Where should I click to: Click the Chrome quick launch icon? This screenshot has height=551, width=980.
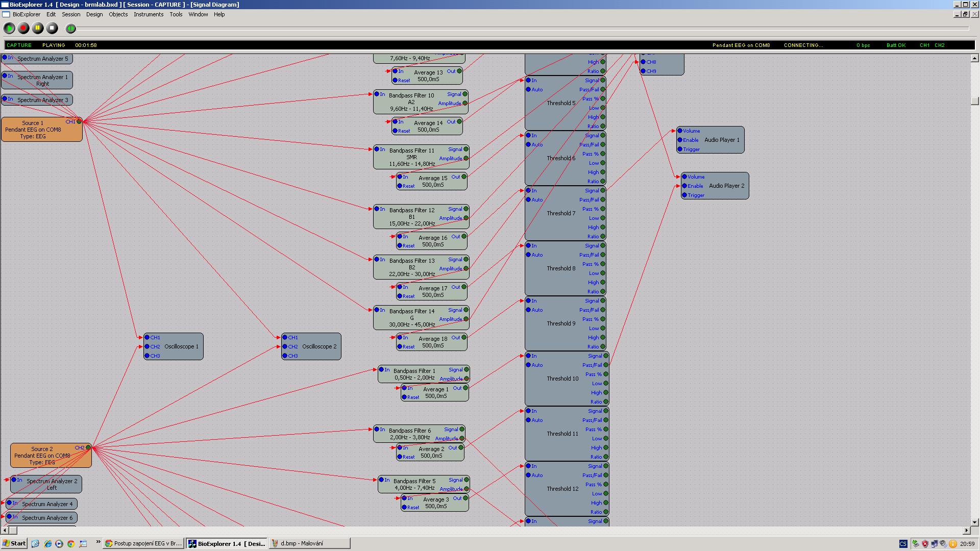point(71,544)
